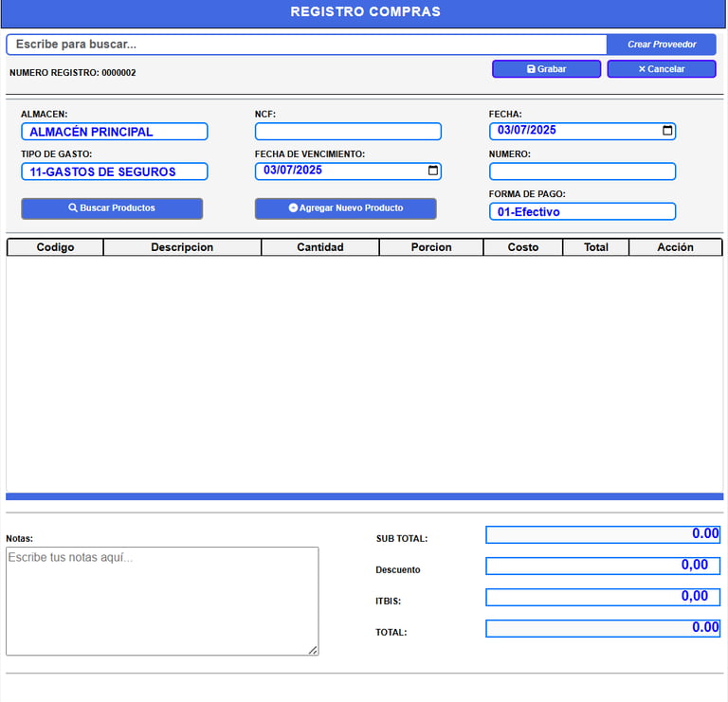Click Agregar Nuevo Producto button
The image size is (728, 702).
(x=345, y=208)
